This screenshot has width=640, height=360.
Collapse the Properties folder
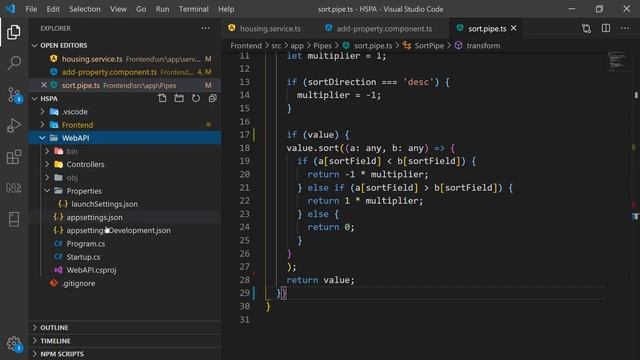pyautogui.click(x=47, y=191)
